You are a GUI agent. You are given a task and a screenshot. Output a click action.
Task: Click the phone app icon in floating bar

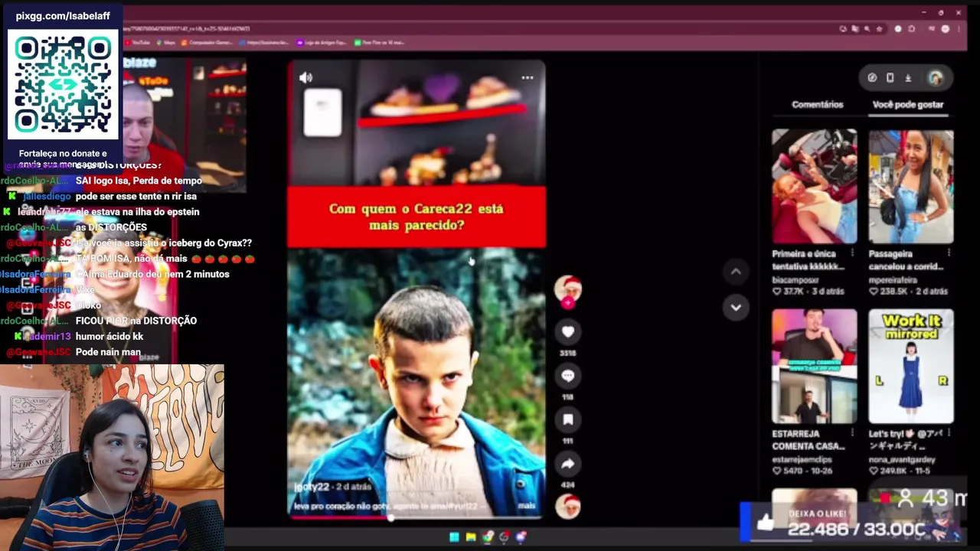click(x=890, y=77)
